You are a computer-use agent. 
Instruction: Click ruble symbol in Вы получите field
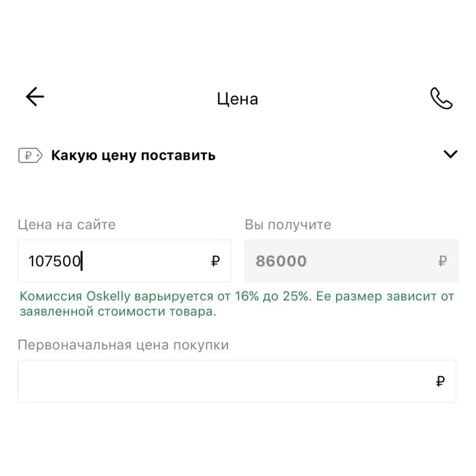[x=442, y=261]
